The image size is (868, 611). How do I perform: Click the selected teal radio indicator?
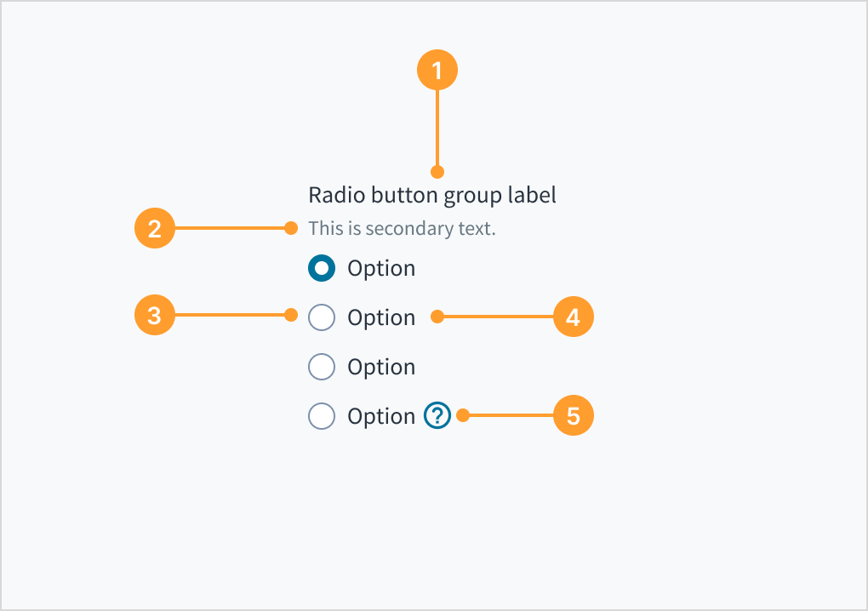(322, 268)
